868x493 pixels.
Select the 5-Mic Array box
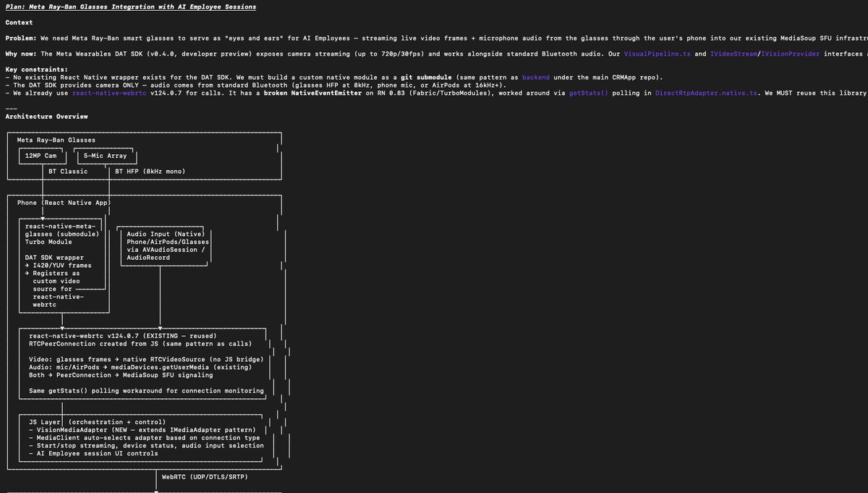pos(106,156)
